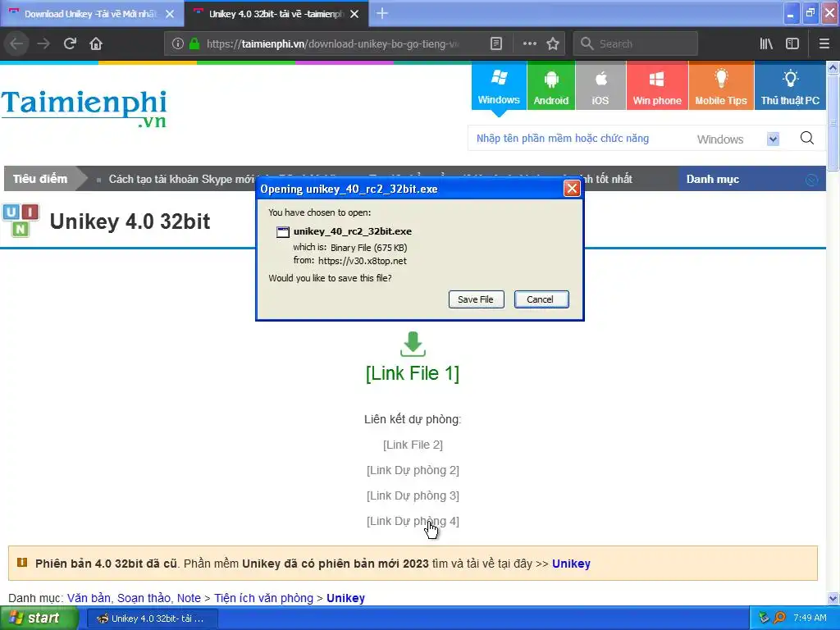Open the Unikey link in yellow notice
Image resolution: width=840 pixels, height=630 pixels.
coord(571,564)
